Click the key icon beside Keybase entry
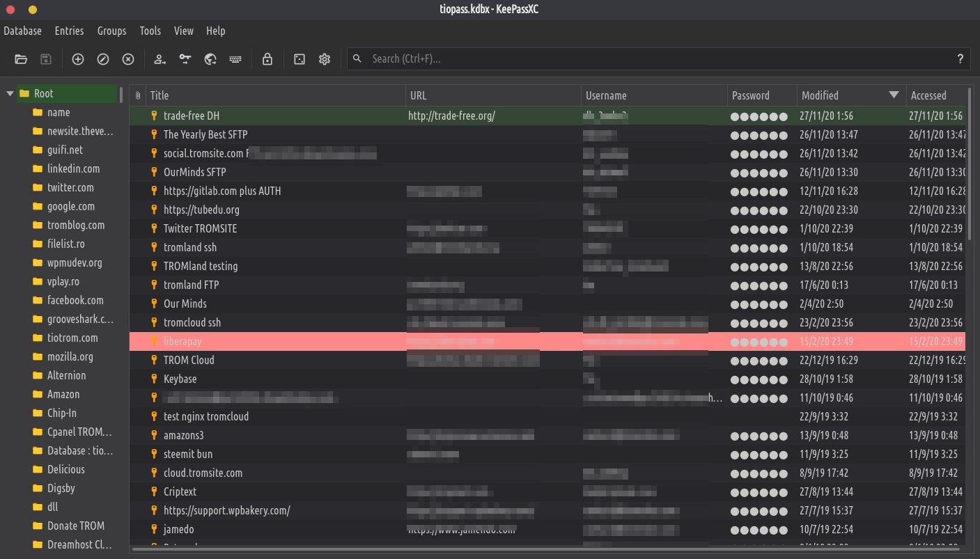 (x=155, y=379)
